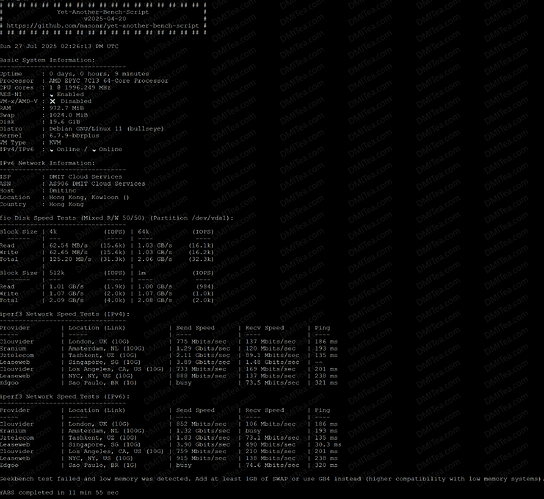Click the Country row value Hong Kong
The height and width of the screenshot is (499, 544).
coord(67,204)
